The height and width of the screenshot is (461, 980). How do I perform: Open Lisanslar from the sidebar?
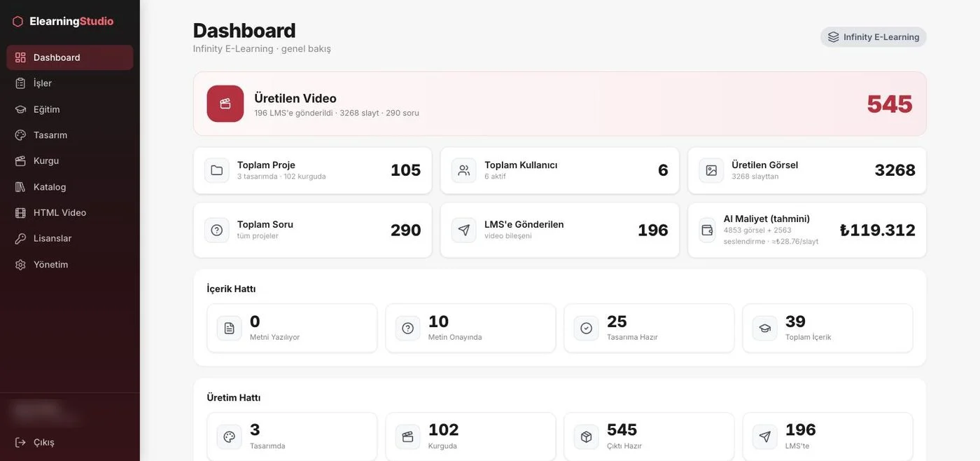70,239
